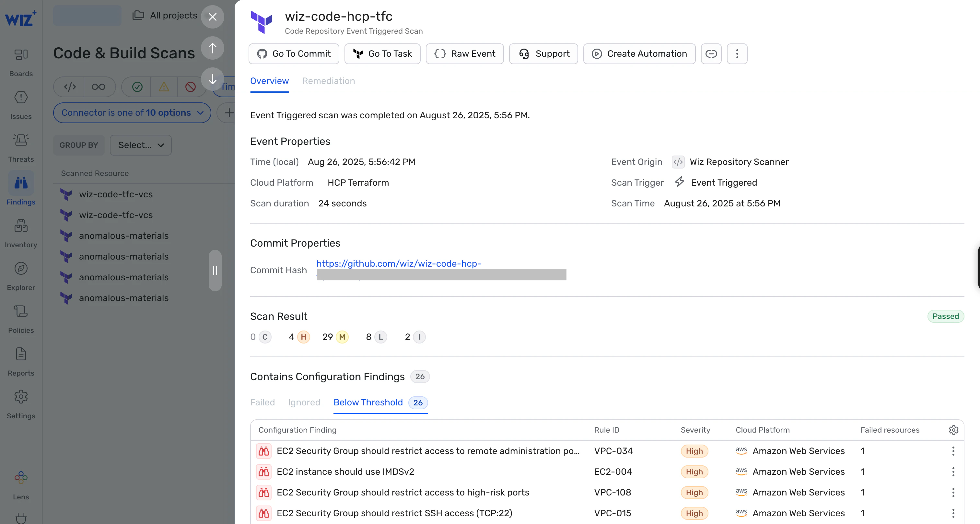The image size is (980, 524).
Task: Open more actions three-dot menu in header
Action: click(x=737, y=54)
